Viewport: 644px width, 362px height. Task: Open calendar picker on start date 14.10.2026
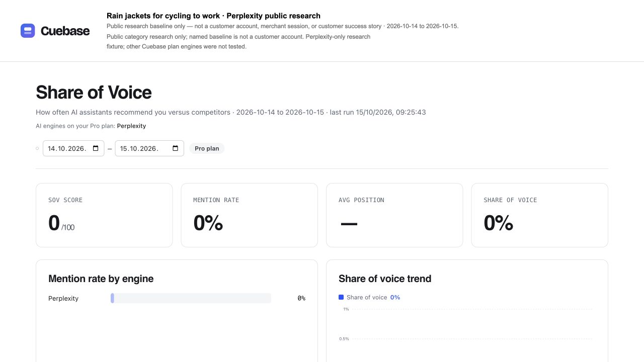click(x=96, y=148)
